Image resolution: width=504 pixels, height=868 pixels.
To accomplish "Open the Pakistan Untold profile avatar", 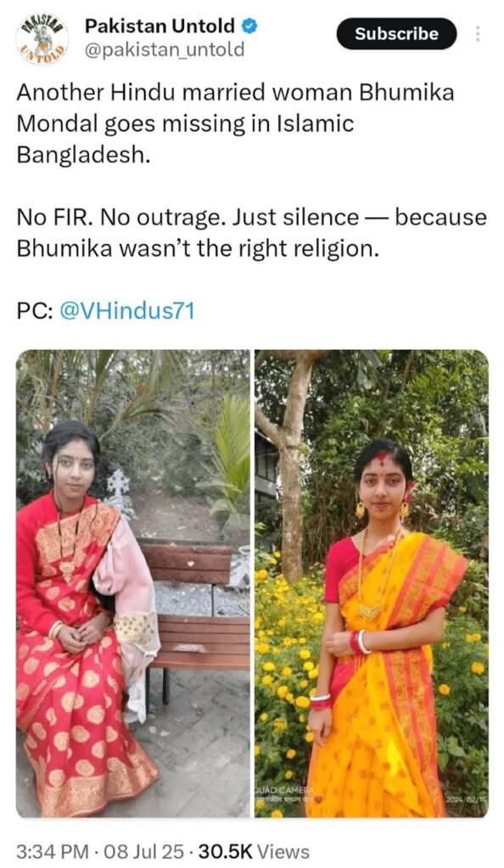I will pyautogui.click(x=42, y=38).
